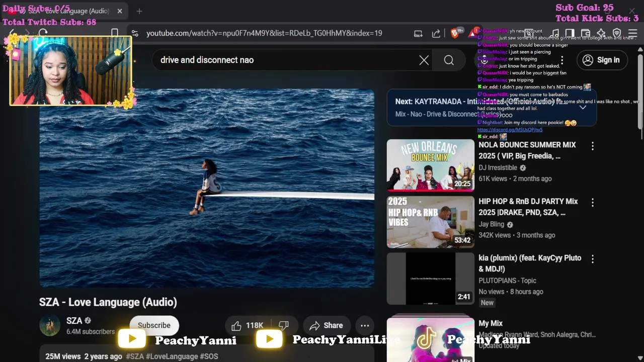Open the Brave Wallet icon
The height and width of the screenshot is (362, 644).
(x=585, y=33)
